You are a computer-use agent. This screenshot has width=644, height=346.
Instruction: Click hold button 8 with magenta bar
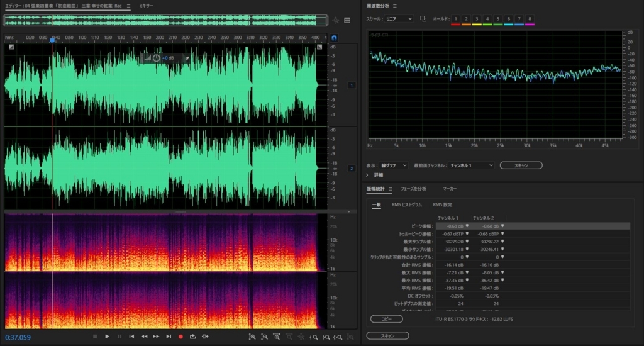click(530, 19)
